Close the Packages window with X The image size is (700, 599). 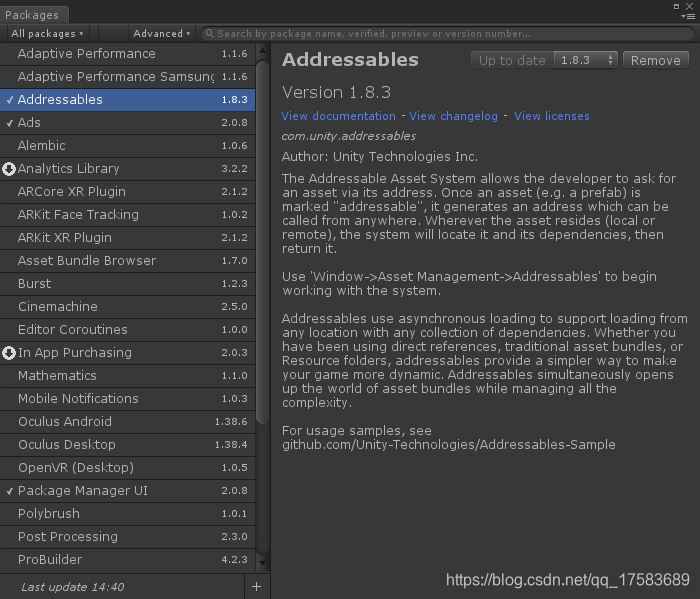coord(689,6)
